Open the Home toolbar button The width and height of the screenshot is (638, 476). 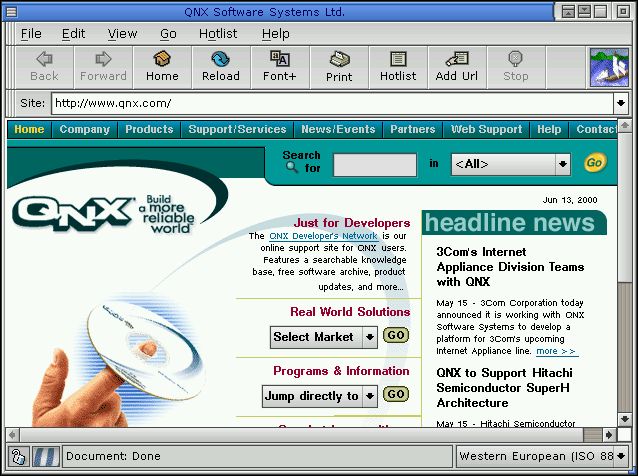[162, 67]
